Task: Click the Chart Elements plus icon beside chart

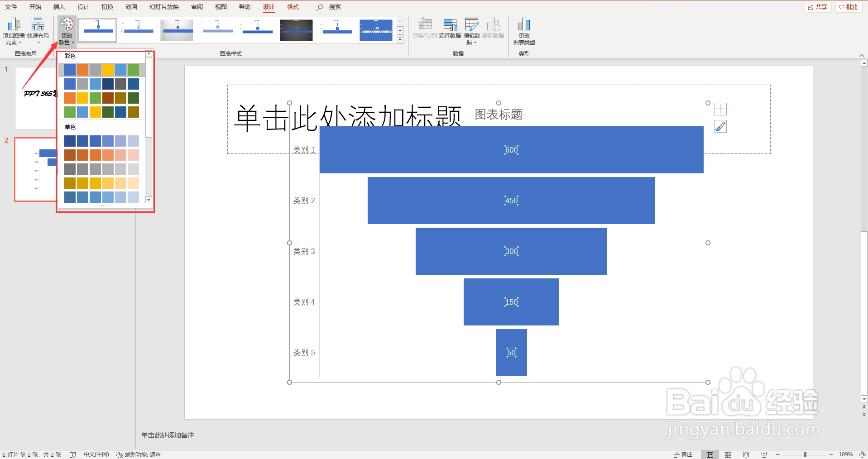Action: (720, 109)
